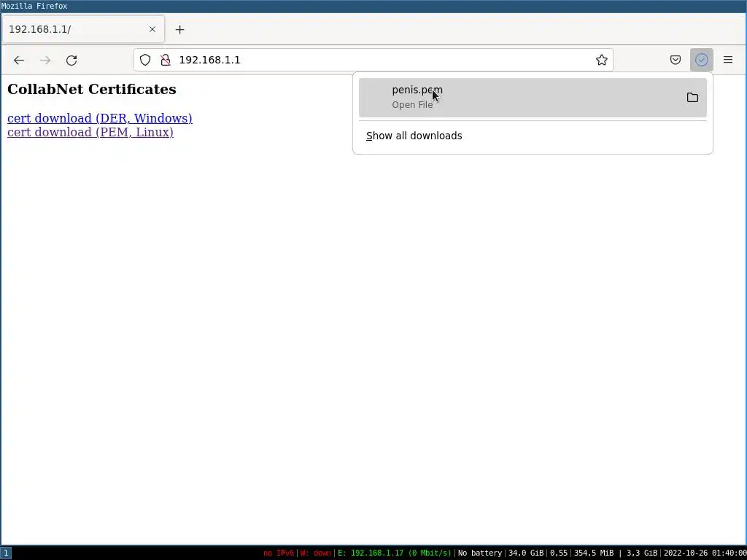Click the No battery status entry
Viewport: 747px width, 560px height.
(480, 553)
